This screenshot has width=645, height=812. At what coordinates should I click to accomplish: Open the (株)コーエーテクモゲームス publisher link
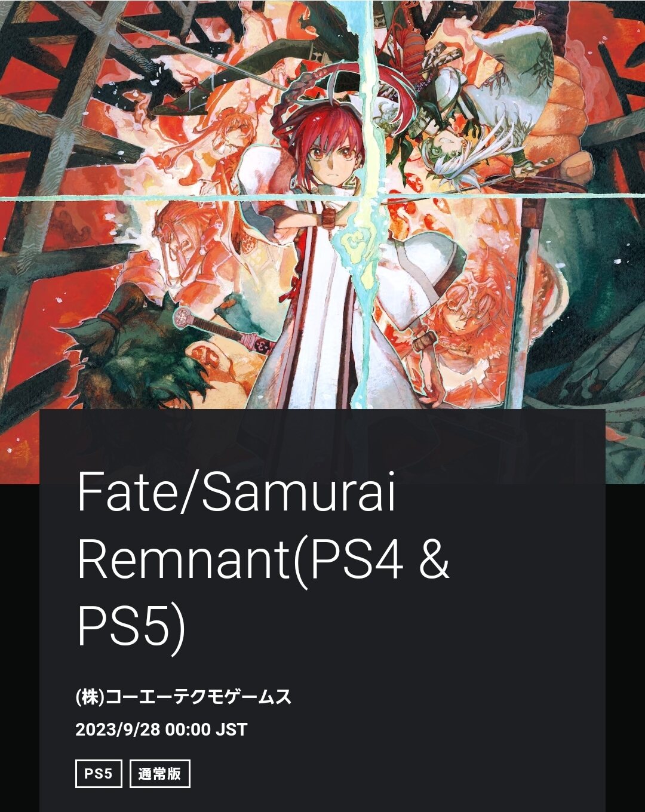pyautogui.click(x=183, y=697)
